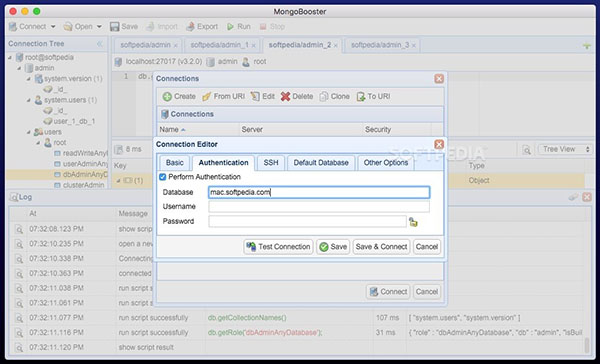This screenshot has width=600, height=364.
Task: Click Test Connection button
Action: pos(278,247)
